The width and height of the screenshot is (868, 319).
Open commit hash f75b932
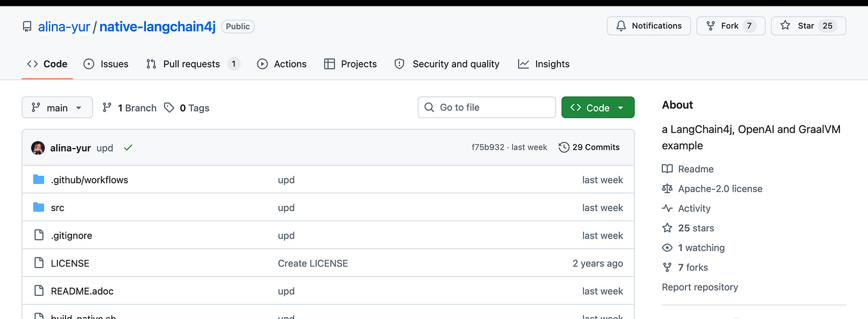coord(488,147)
